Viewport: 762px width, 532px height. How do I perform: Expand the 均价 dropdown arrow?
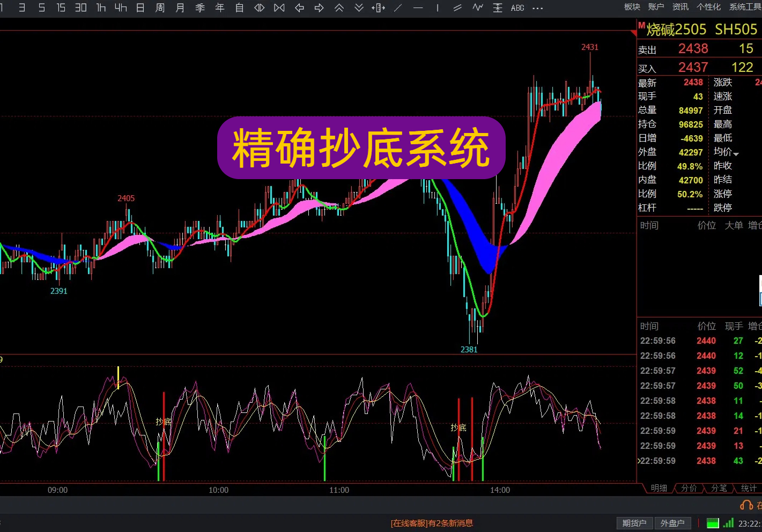coord(736,154)
